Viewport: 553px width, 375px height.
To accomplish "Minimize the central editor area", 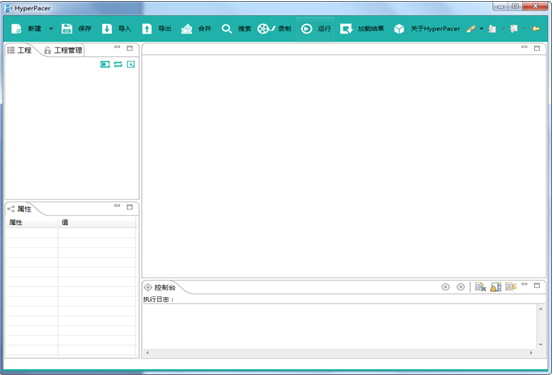I will point(524,47).
